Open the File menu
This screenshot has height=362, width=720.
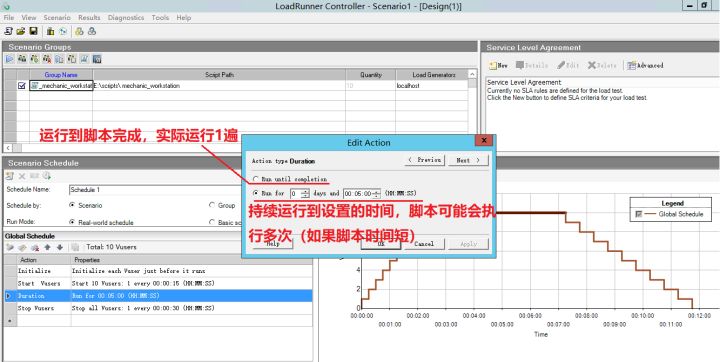point(9,17)
